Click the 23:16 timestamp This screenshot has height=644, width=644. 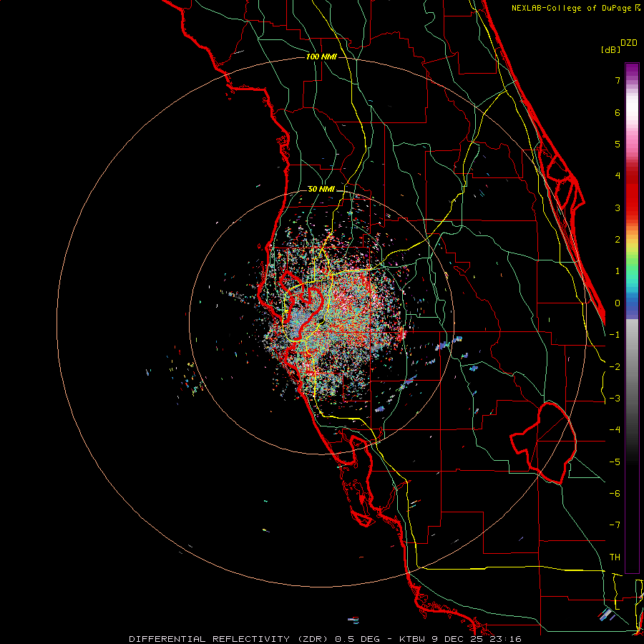pyautogui.click(x=505, y=639)
